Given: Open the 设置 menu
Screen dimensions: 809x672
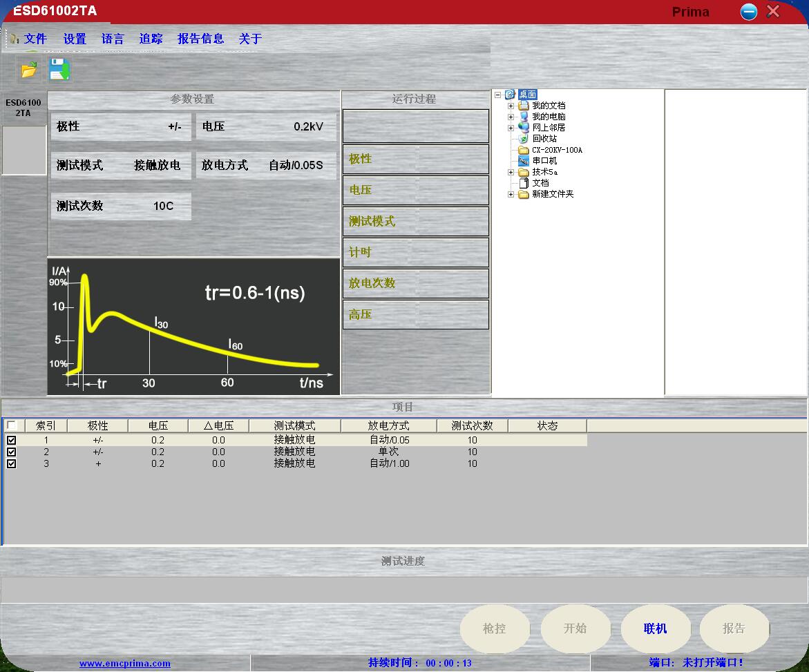Looking at the screenshot, I should tap(75, 39).
